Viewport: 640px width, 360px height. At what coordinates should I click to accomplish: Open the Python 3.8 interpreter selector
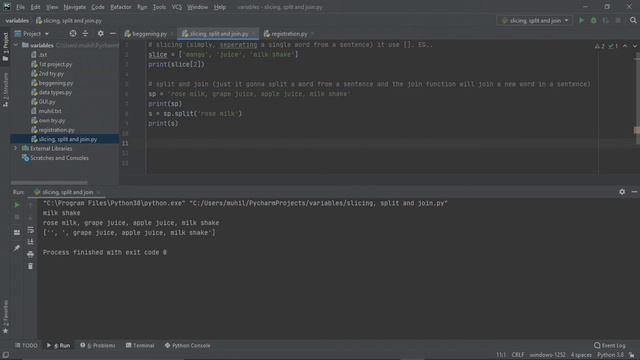[x=611, y=355]
